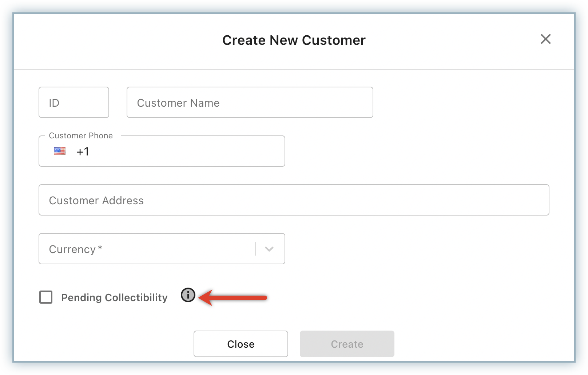This screenshot has width=588, height=375.
Task: Click the US flag country selector
Action: (60, 151)
